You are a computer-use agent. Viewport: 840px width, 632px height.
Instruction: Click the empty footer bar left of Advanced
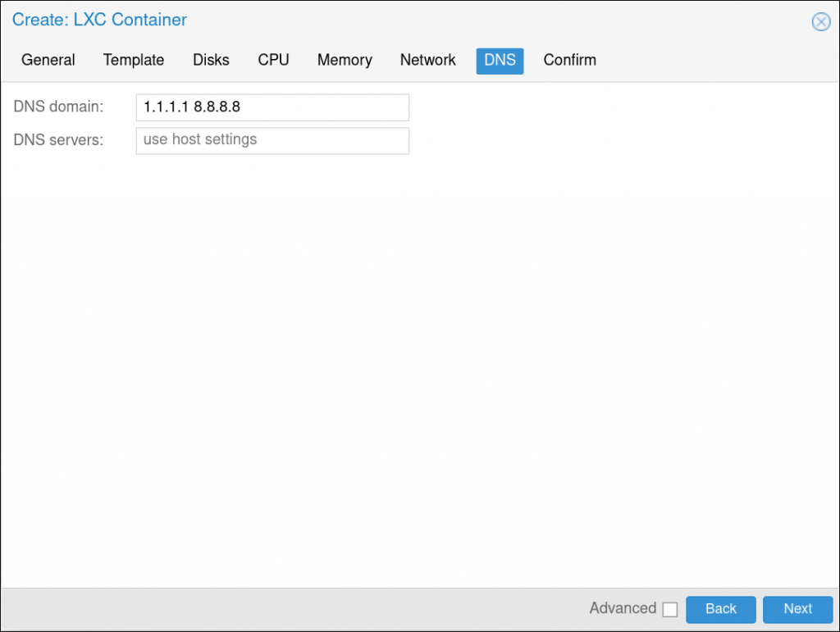287,609
